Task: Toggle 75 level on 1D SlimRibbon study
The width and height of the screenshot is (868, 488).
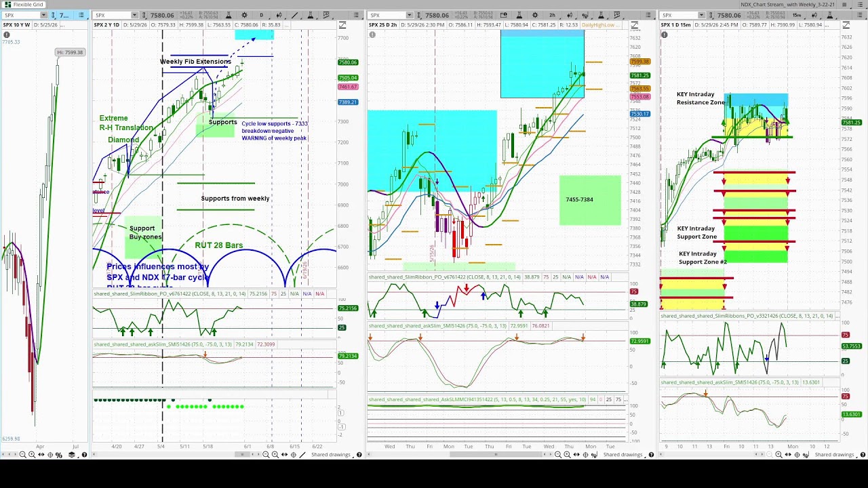Action: (x=274, y=293)
